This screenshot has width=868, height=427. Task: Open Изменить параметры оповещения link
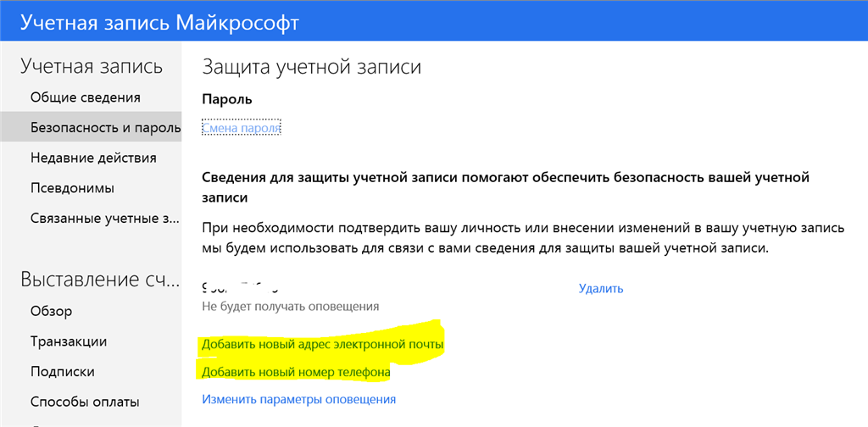click(x=298, y=399)
